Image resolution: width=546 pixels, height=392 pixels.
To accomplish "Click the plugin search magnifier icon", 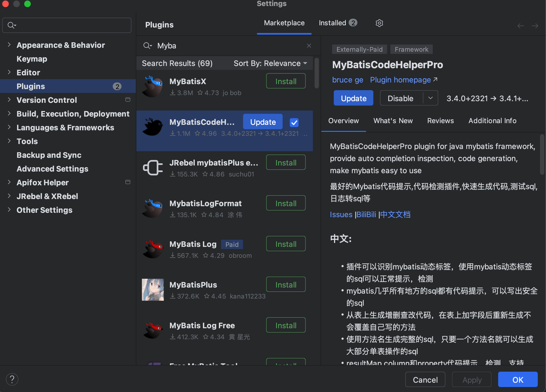I will (147, 46).
